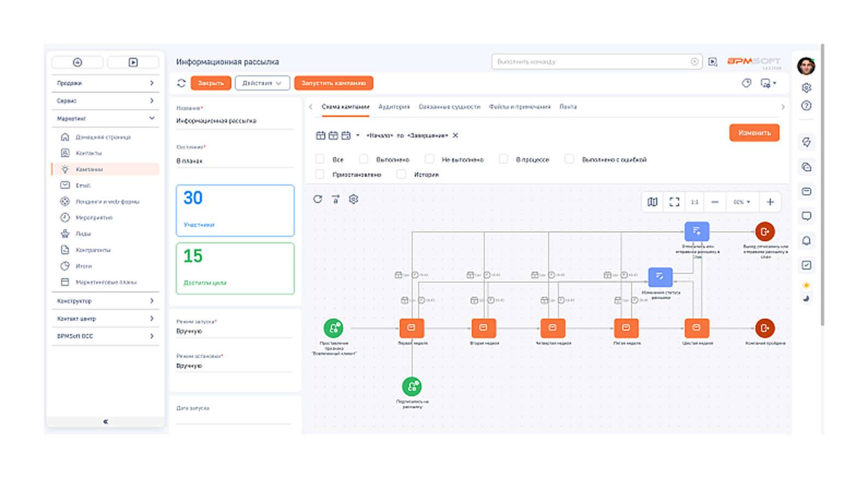Open notifications bell in right panel
This screenshot has width=868, height=478.
[806, 241]
